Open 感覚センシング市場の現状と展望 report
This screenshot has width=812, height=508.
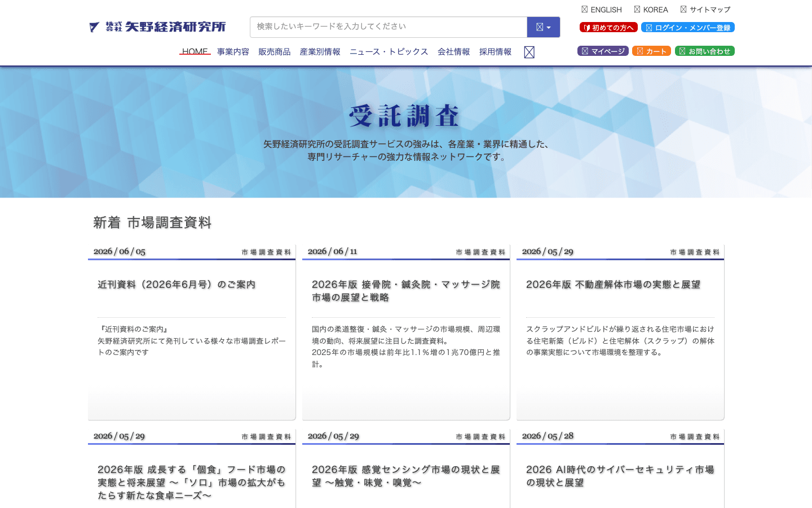(x=406, y=476)
